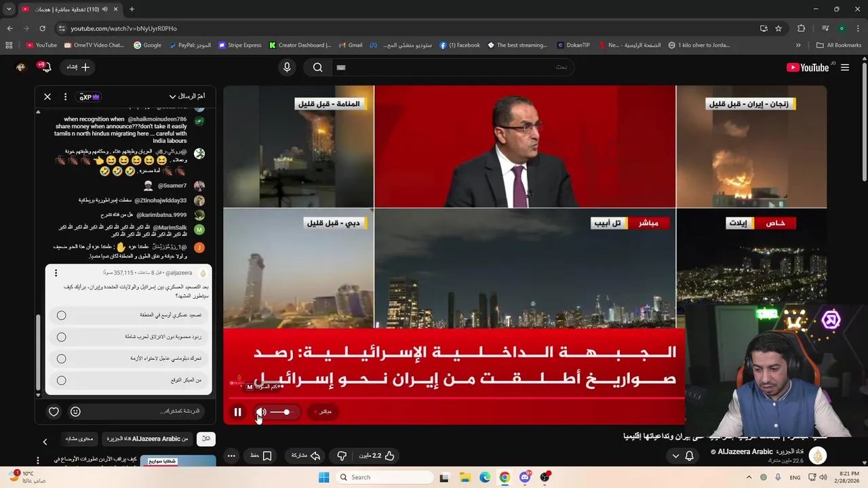The width and height of the screenshot is (868, 488).
Task: Open the tab search dropdown arrow
Action: point(9,9)
